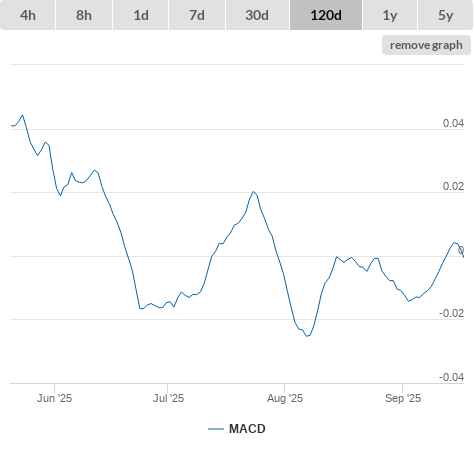Screen dimensions: 474x455
Task: Click the lowest MACD trough in August
Action: pos(307,336)
